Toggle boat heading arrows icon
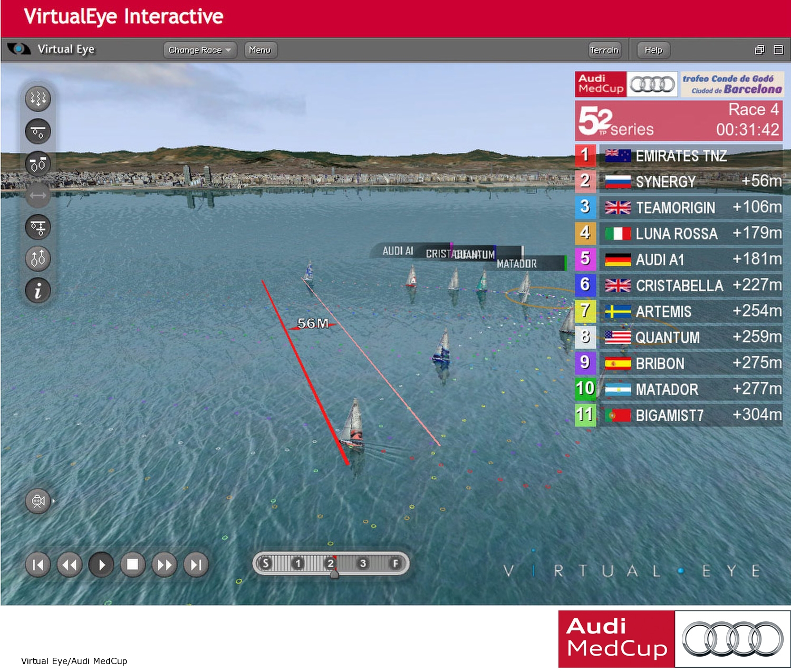The width and height of the screenshot is (791, 672). click(x=38, y=258)
